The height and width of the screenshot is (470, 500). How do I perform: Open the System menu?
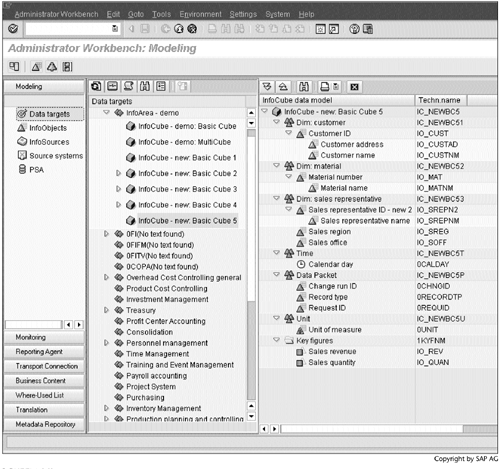[278, 14]
